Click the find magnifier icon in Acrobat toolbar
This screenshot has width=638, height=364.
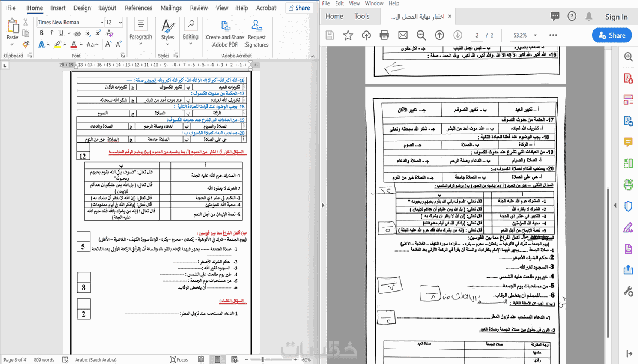(x=421, y=35)
